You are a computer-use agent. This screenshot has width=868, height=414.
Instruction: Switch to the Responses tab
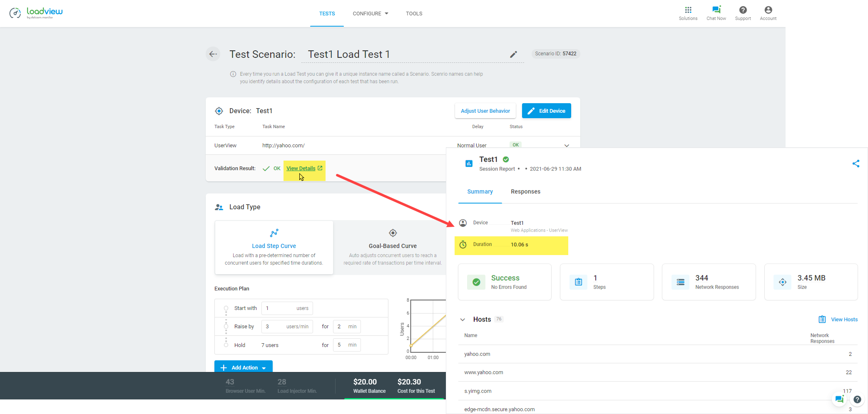pos(525,192)
